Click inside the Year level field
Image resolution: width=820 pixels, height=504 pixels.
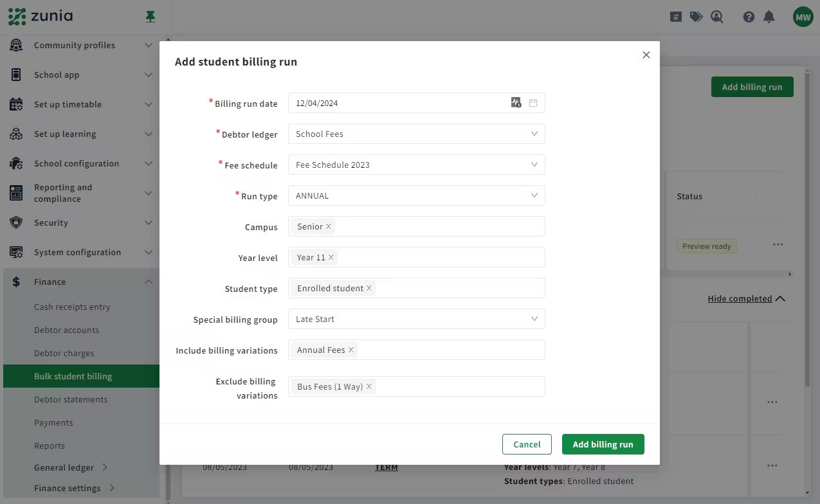tap(417, 257)
